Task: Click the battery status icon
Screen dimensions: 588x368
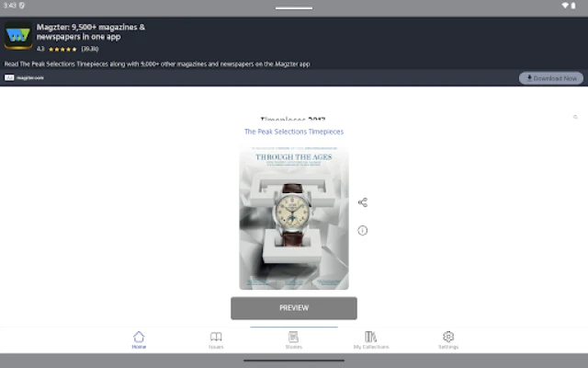Action: point(576,6)
